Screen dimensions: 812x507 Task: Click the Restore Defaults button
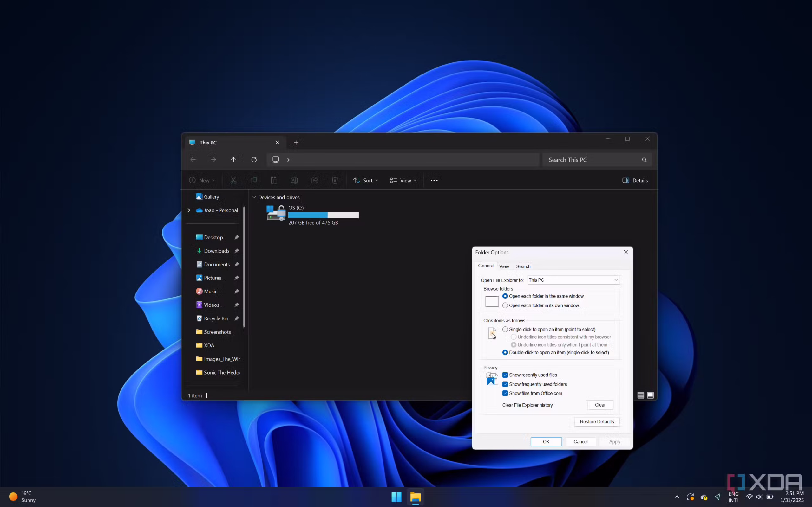pyautogui.click(x=597, y=421)
